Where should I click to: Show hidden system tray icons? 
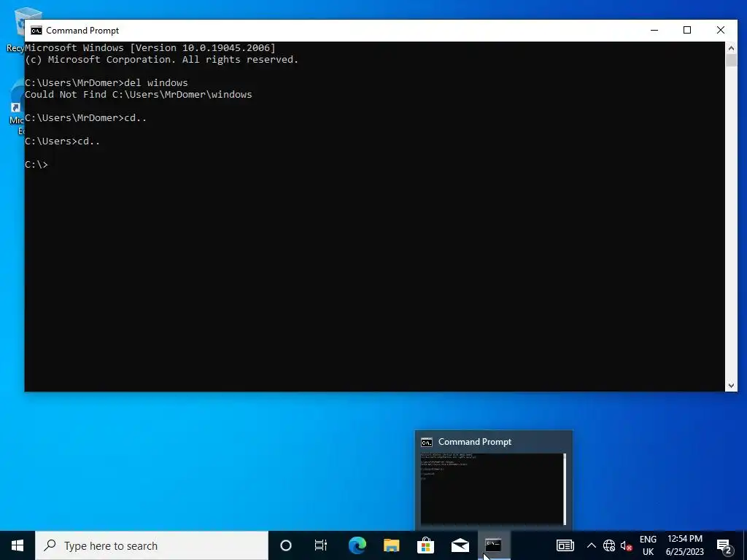[591, 545]
